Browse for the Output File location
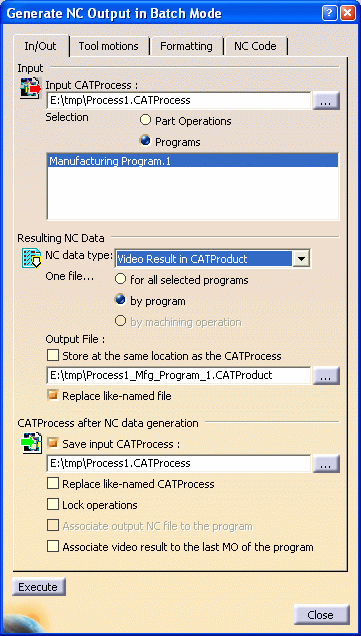The image size is (361, 636). (x=326, y=376)
